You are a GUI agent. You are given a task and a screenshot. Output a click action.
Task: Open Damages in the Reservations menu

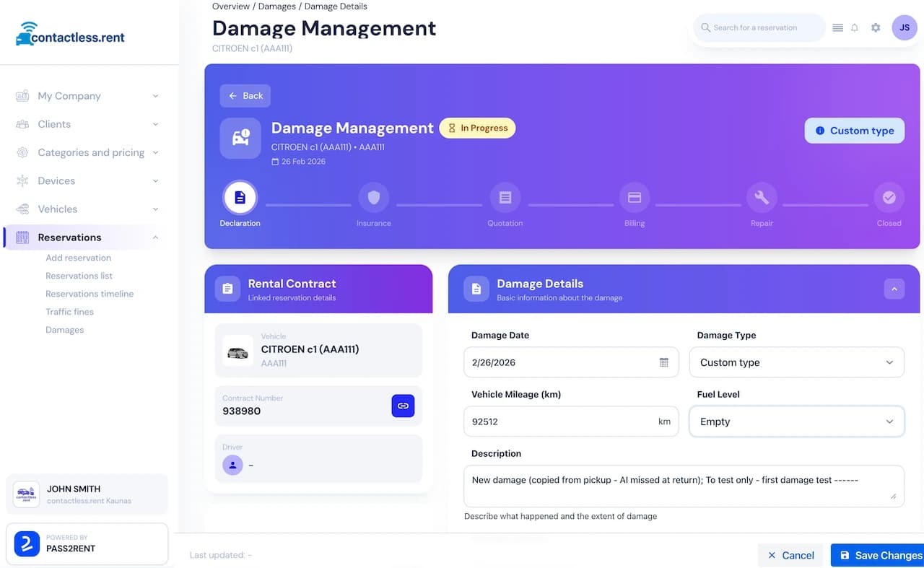(64, 330)
